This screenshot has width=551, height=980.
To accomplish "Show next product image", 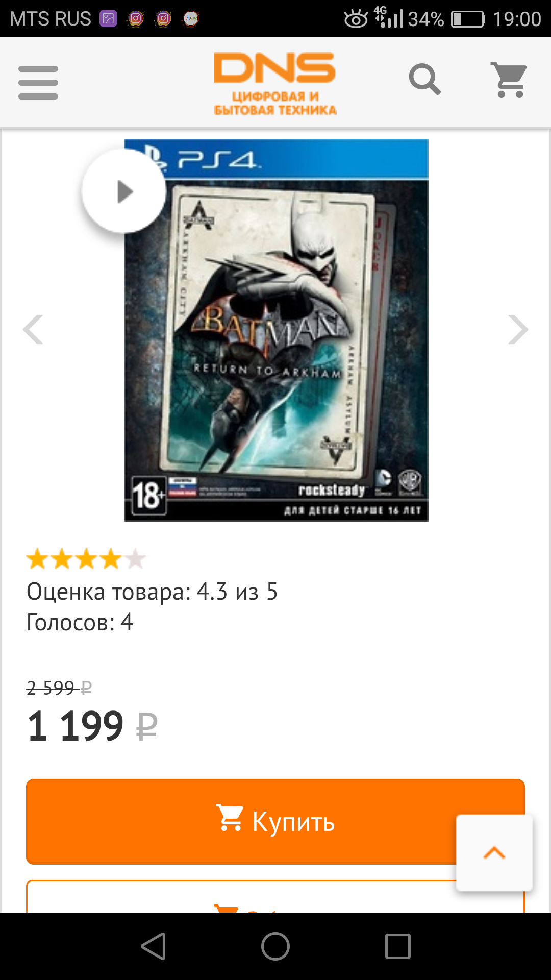I will coord(518,330).
